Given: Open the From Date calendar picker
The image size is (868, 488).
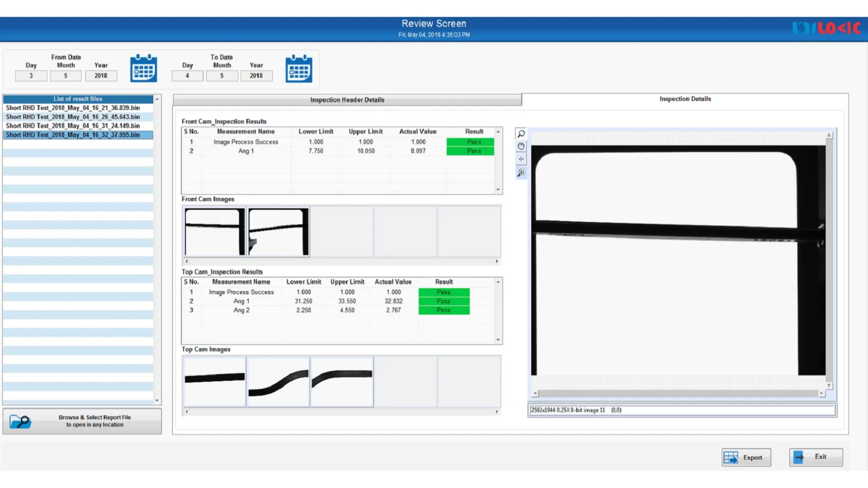Looking at the screenshot, I should coord(143,69).
